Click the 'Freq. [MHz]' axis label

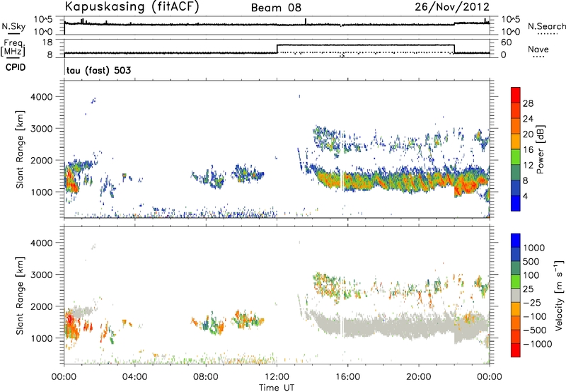[13, 48]
